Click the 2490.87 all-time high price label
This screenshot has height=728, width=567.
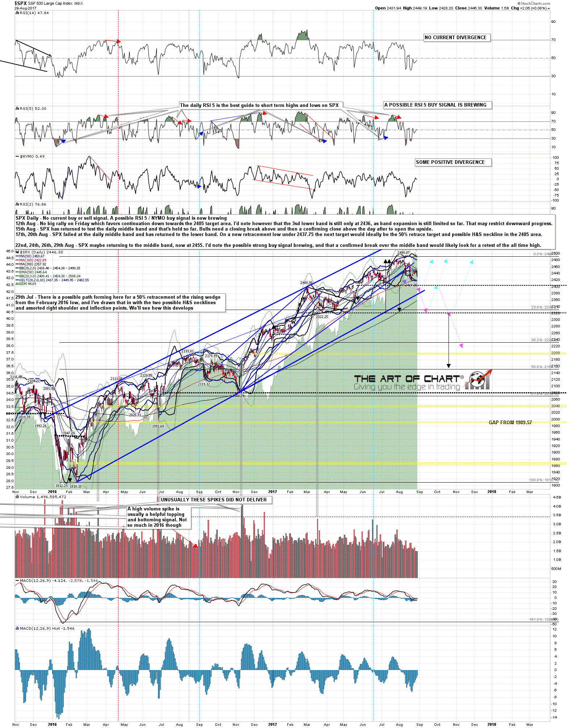pos(403,253)
